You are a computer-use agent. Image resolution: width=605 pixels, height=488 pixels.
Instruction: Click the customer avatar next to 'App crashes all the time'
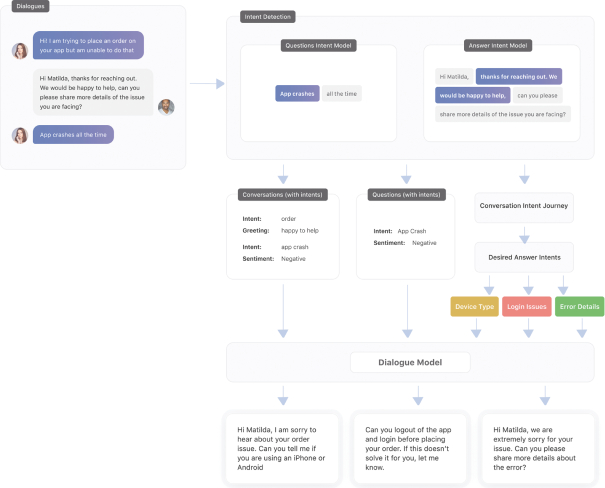point(19,135)
